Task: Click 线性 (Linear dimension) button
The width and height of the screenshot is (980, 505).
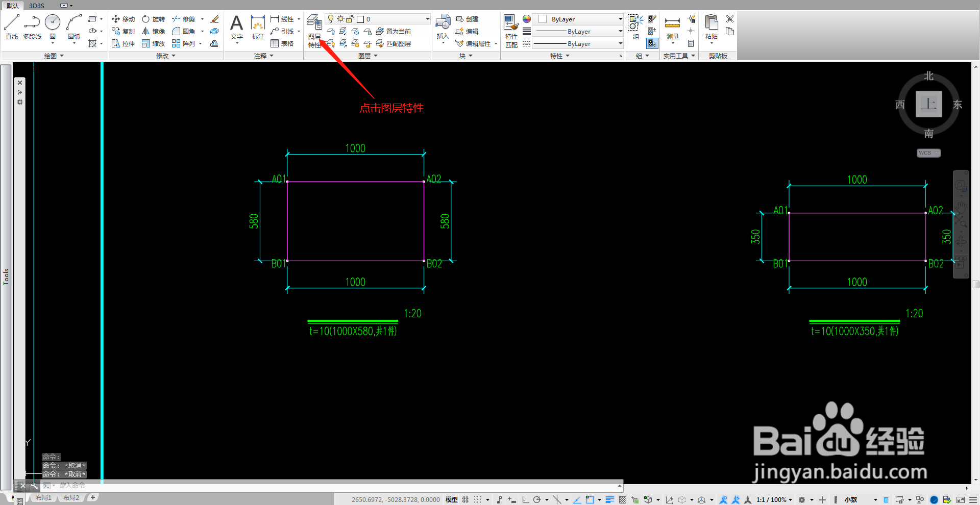Action: pyautogui.click(x=282, y=19)
